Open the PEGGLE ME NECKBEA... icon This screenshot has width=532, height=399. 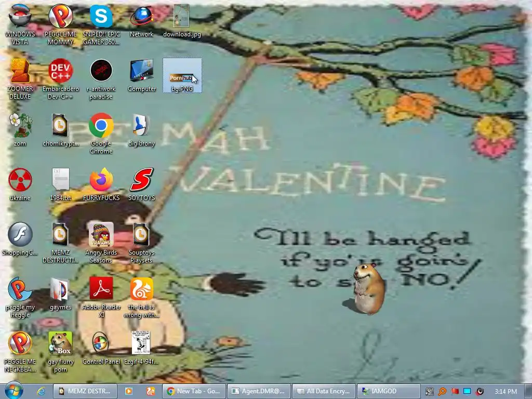(20, 352)
